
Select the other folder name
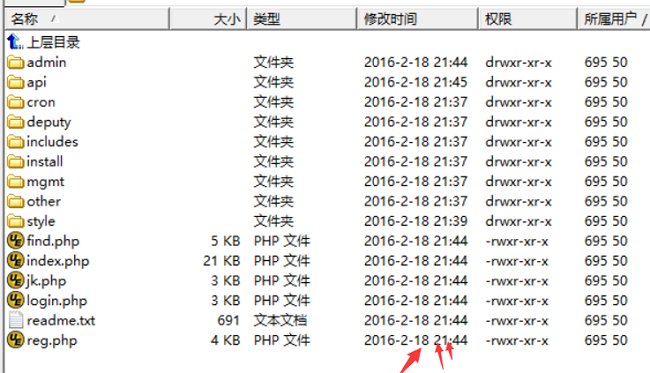point(44,201)
